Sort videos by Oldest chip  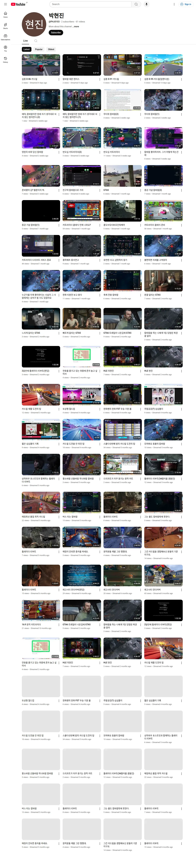[51, 49]
